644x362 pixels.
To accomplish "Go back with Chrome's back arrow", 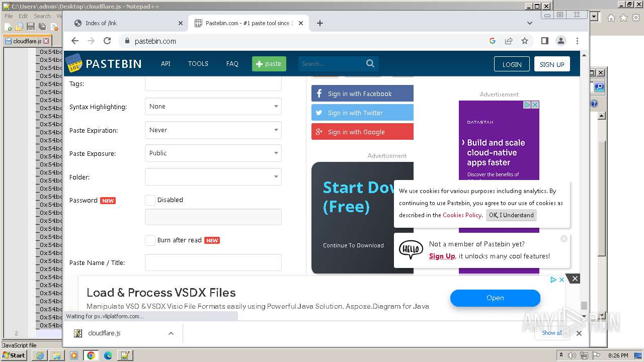I will point(75,41).
